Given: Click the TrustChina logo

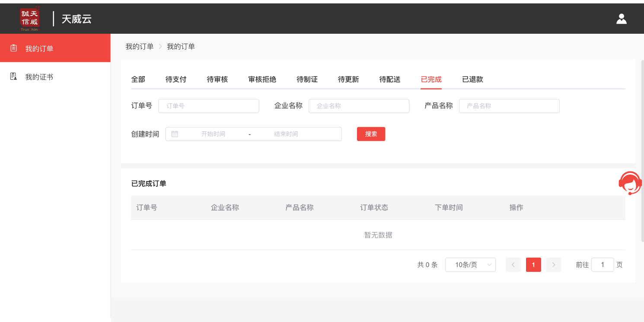Looking at the screenshot, I should (x=30, y=19).
